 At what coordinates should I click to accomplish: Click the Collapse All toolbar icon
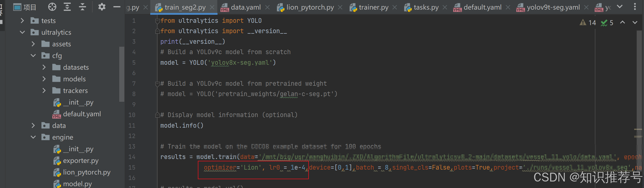[x=83, y=7]
